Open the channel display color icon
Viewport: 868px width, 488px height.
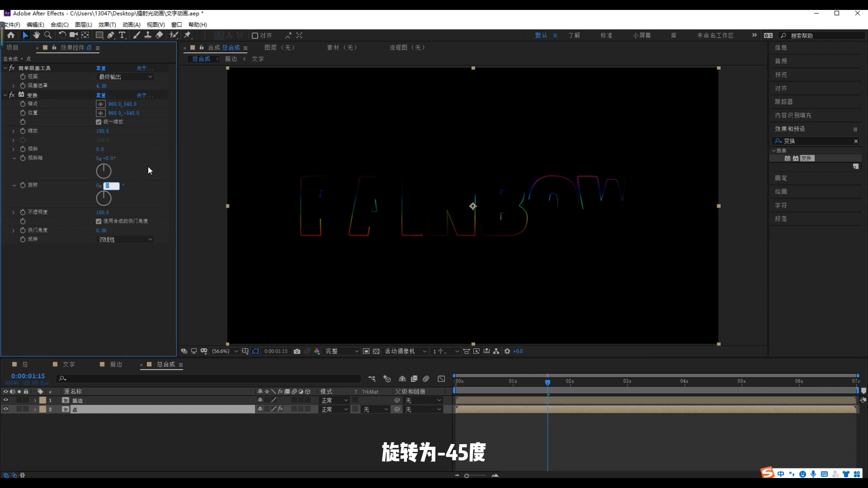tap(317, 351)
